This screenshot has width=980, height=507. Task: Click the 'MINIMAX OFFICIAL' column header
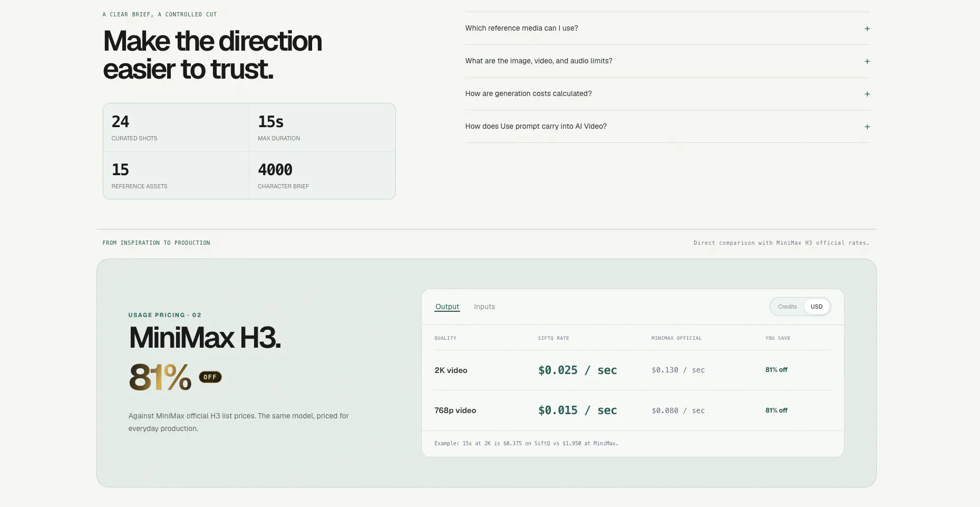(x=676, y=338)
